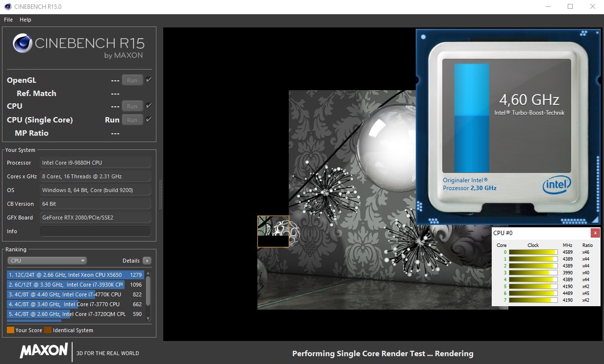Maximize the Cinebench window

[570, 7]
